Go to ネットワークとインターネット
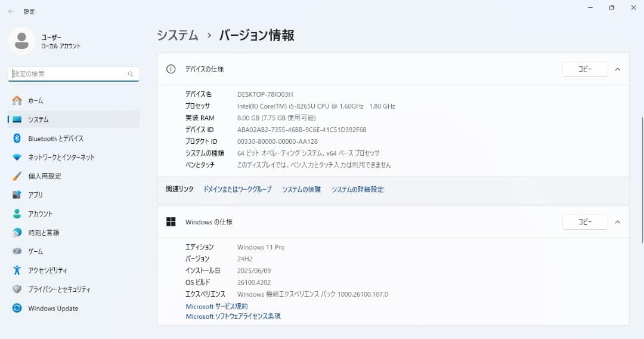This screenshot has height=339, width=644. pyautogui.click(x=73, y=157)
